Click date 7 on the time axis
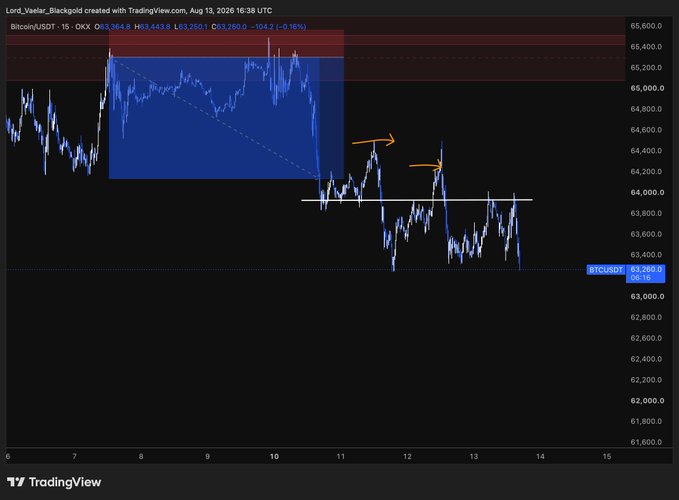The image size is (679, 500). coord(74,456)
